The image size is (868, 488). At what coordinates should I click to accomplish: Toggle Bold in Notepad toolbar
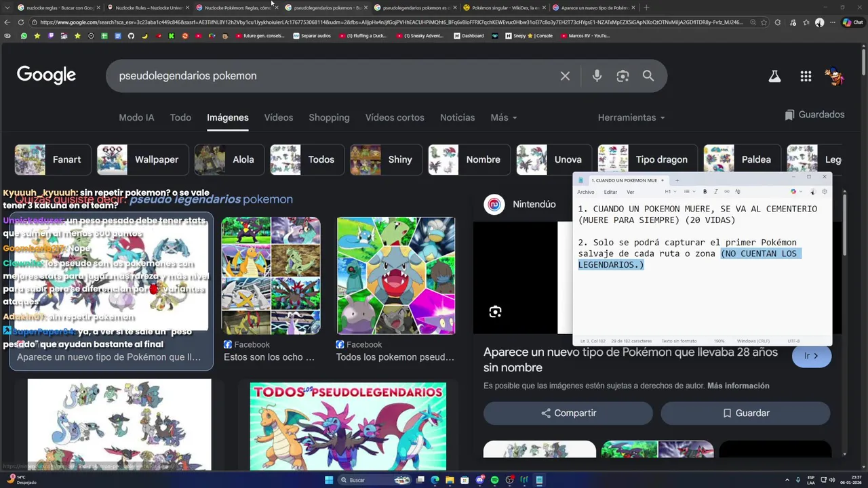click(705, 192)
